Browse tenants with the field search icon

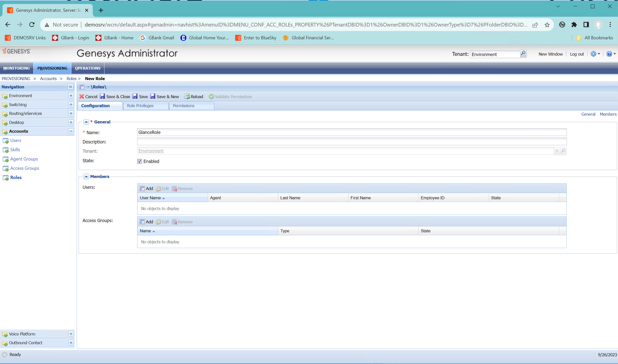point(563,151)
